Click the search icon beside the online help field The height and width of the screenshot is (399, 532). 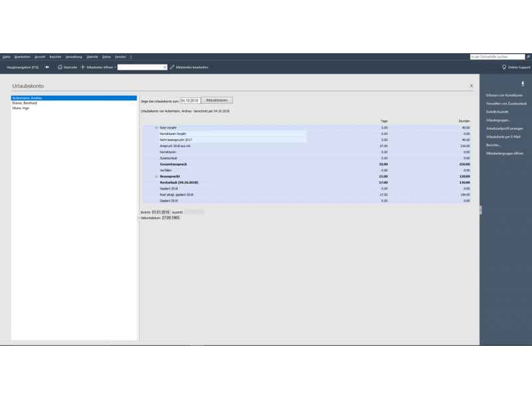point(528,57)
